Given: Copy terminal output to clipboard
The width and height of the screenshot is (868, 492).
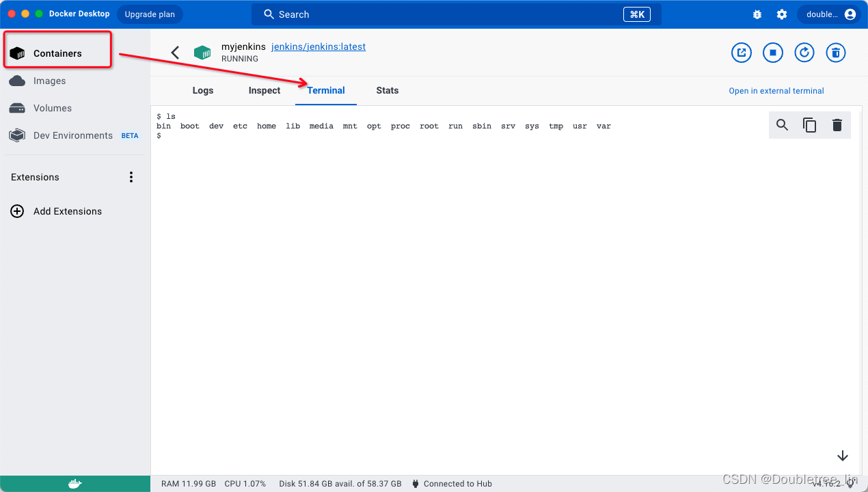Looking at the screenshot, I should point(810,125).
